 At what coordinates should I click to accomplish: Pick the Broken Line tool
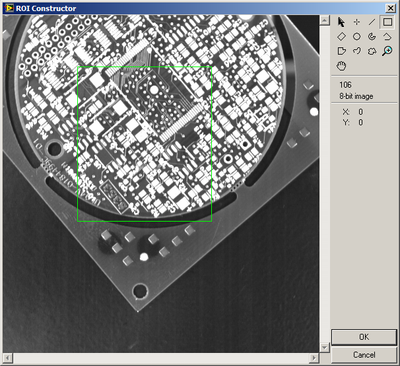pyautogui.click(x=387, y=36)
